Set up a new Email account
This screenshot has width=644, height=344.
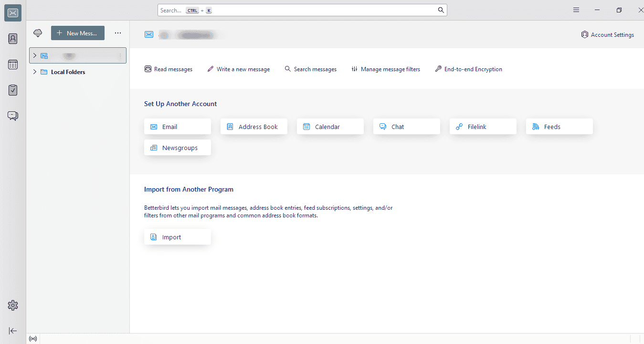tap(178, 127)
